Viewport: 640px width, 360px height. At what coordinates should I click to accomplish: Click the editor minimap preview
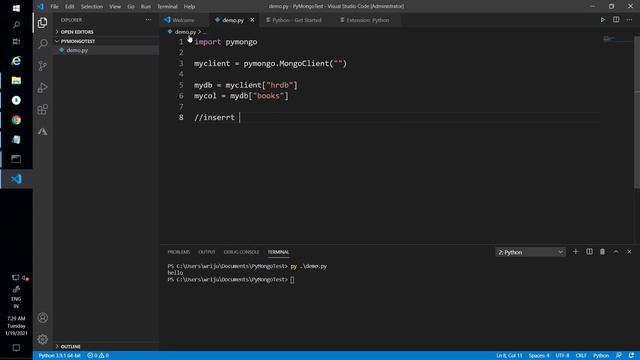click(617, 39)
